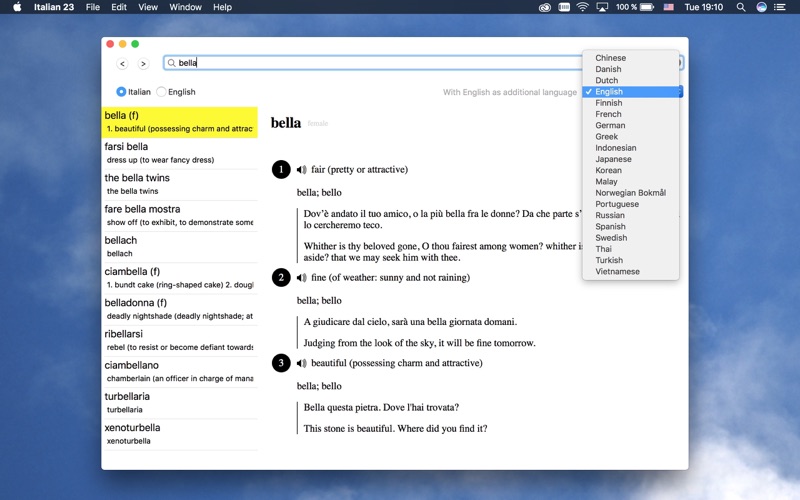Click the US flag input source icon
The height and width of the screenshot is (500, 800).
tap(668, 7)
